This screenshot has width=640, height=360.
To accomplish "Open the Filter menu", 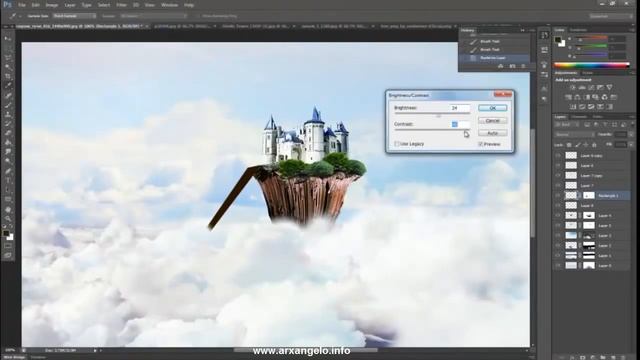I will [121, 5].
